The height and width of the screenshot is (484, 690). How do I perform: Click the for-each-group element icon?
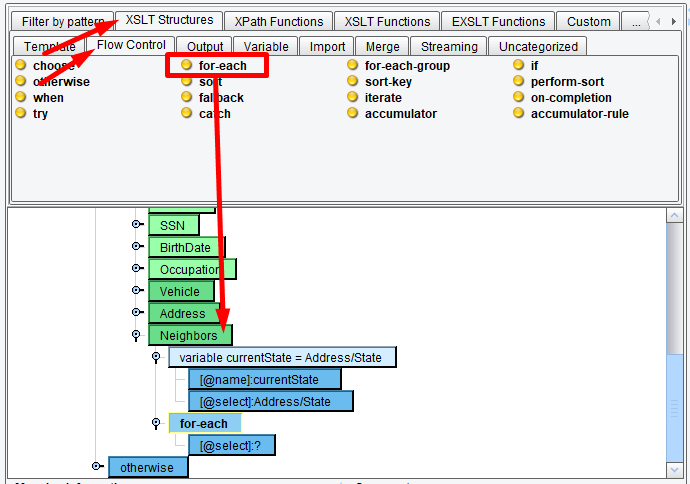[x=353, y=66]
